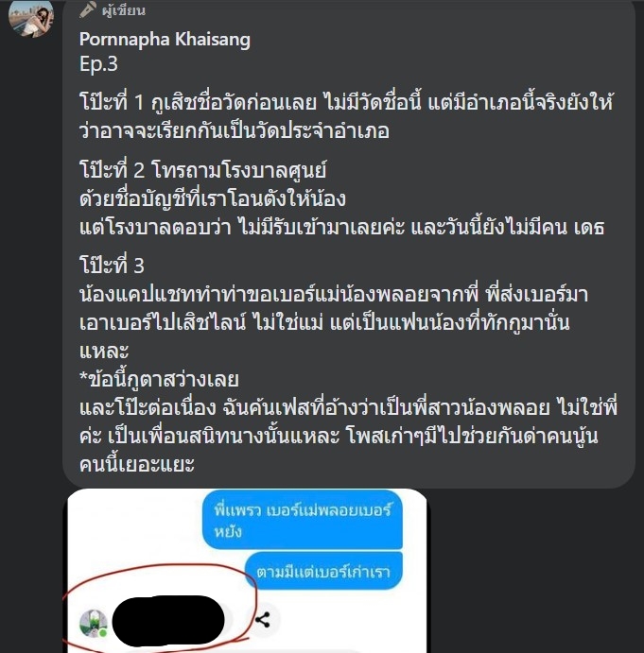The height and width of the screenshot is (653, 644).
Task: Click the share arrow icon in chat screenshot
Action: tap(263, 620)
